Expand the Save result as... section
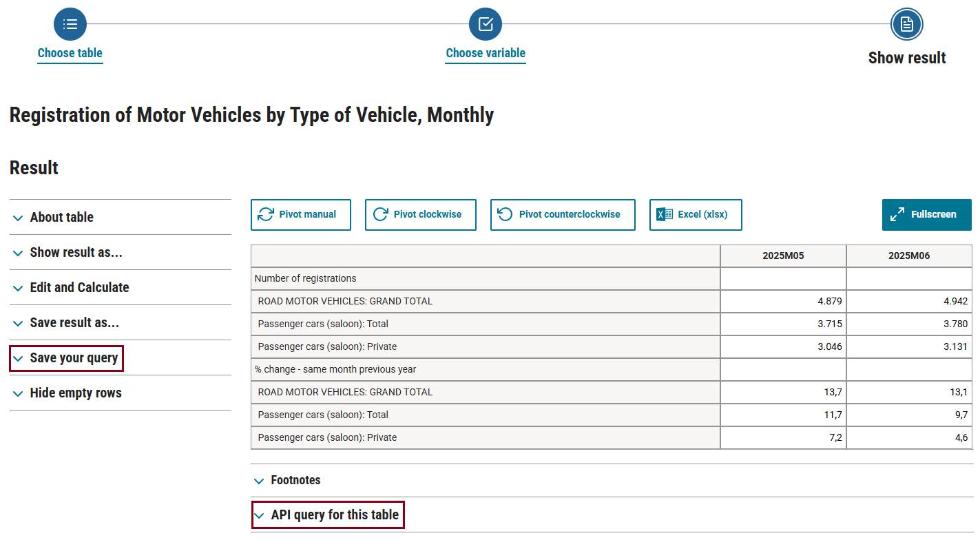980x540 pixels. 121,322
